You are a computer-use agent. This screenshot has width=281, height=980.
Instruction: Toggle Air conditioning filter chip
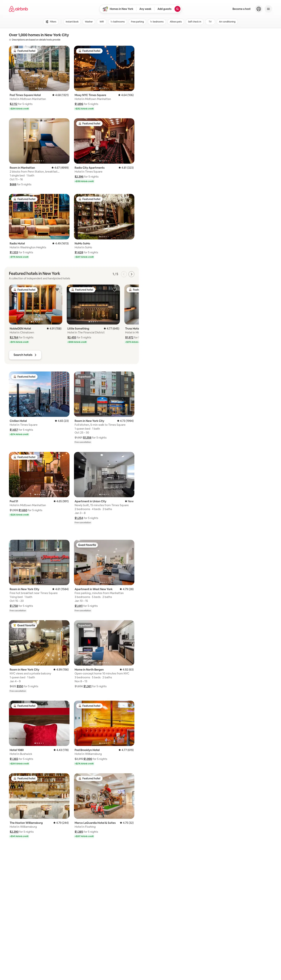click(x=227, y=22)
